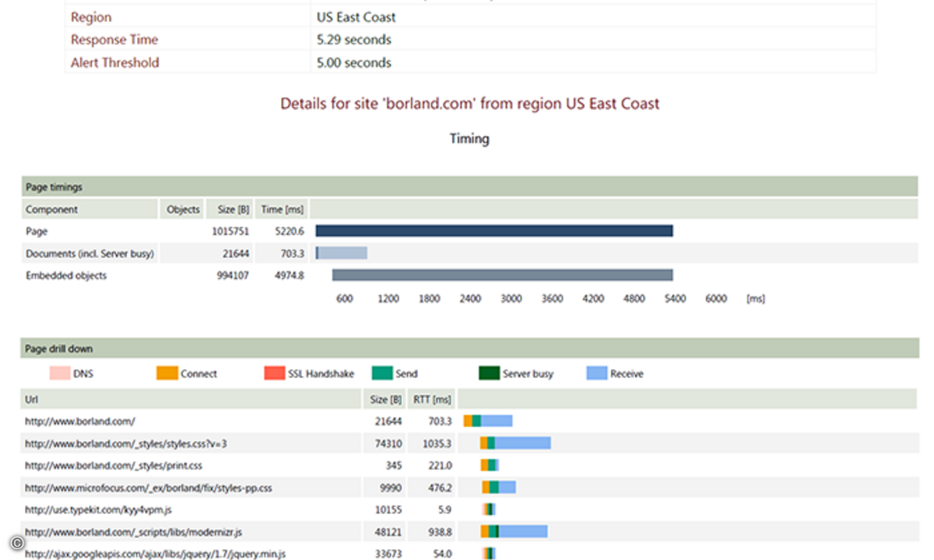Image resolution: width=934 pixels, height=560 pixels.
Task: Select the microfocus.com styles-pp.css URL
Action: point(148,488)
